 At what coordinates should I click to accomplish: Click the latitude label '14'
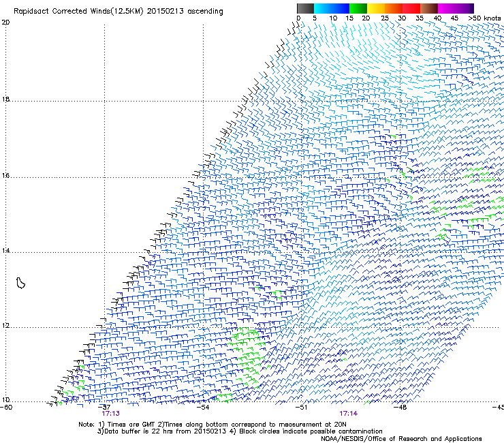[x=5, y=250]
